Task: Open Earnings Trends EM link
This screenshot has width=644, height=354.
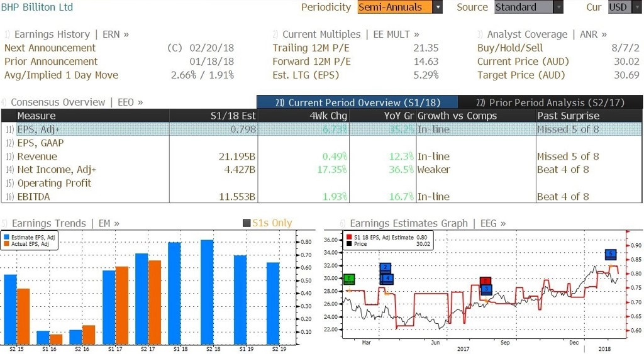Action: click(65, 223)
